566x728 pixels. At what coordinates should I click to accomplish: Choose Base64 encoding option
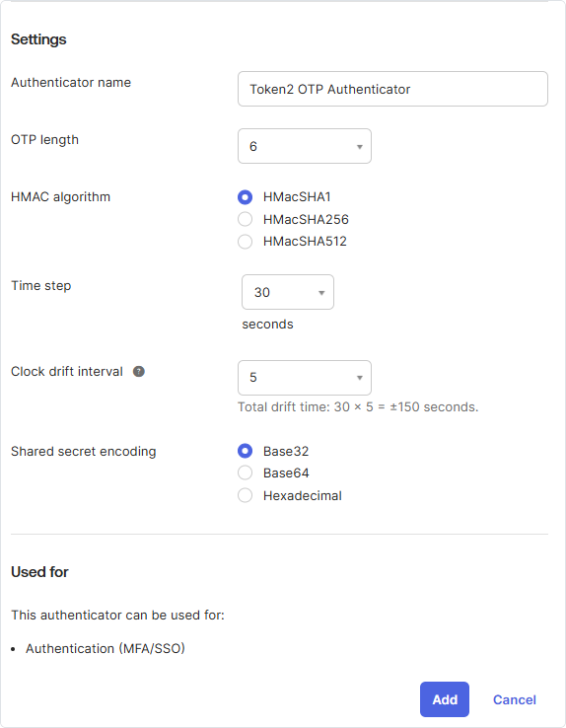[x=245, y=473]
